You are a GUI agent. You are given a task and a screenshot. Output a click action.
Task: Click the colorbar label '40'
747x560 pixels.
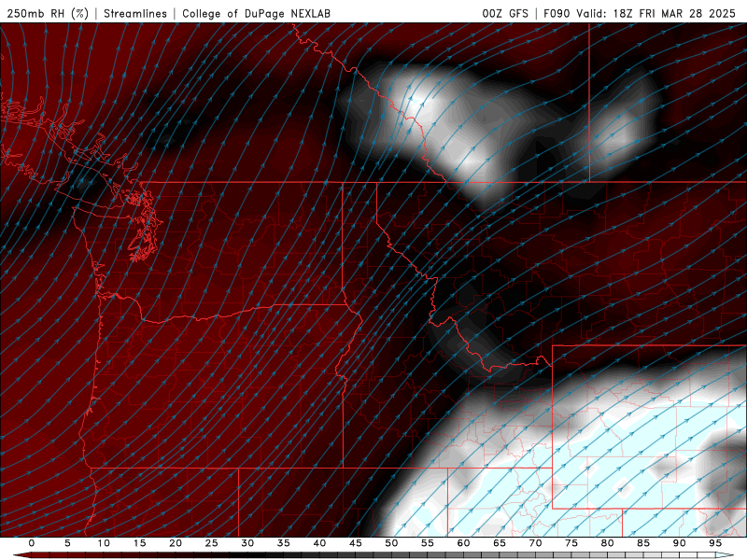click(319, 543)
